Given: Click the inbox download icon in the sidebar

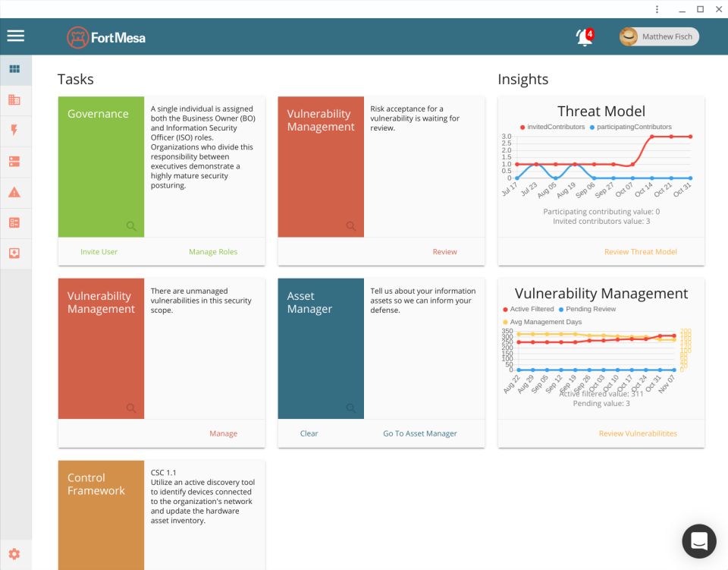Looking at the screenshot, I should tap(15, 254).
